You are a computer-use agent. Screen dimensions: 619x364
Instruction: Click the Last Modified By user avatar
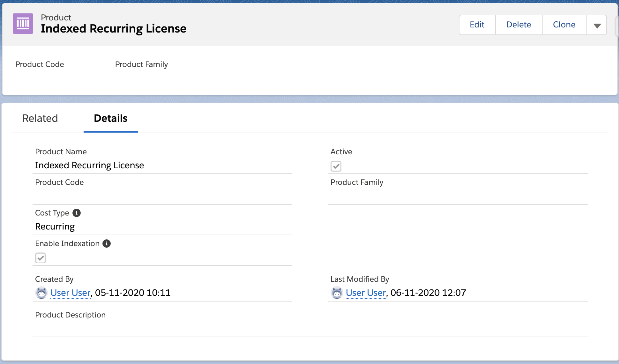(x=337, y=293)
